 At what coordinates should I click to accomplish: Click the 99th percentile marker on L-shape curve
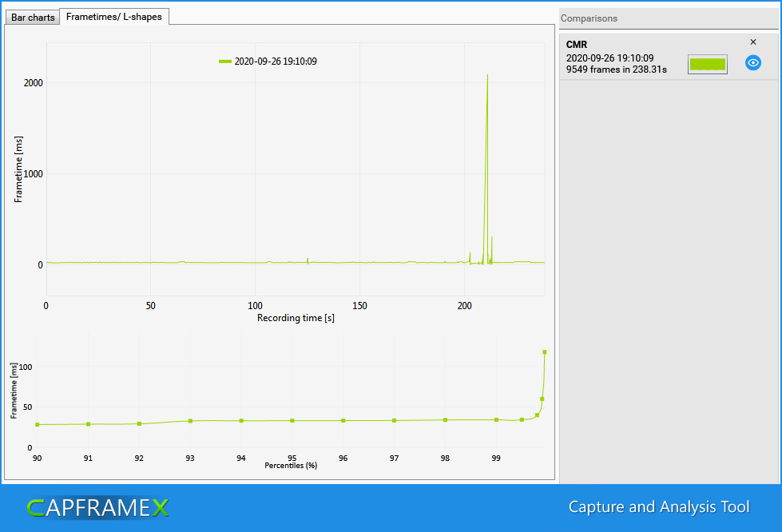click(x=496, y=420)
